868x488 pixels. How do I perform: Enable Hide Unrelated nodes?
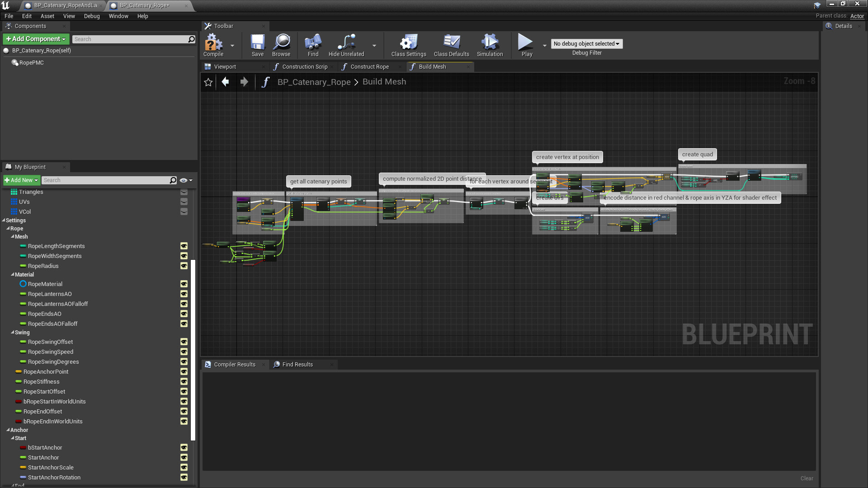pos(346,45)
